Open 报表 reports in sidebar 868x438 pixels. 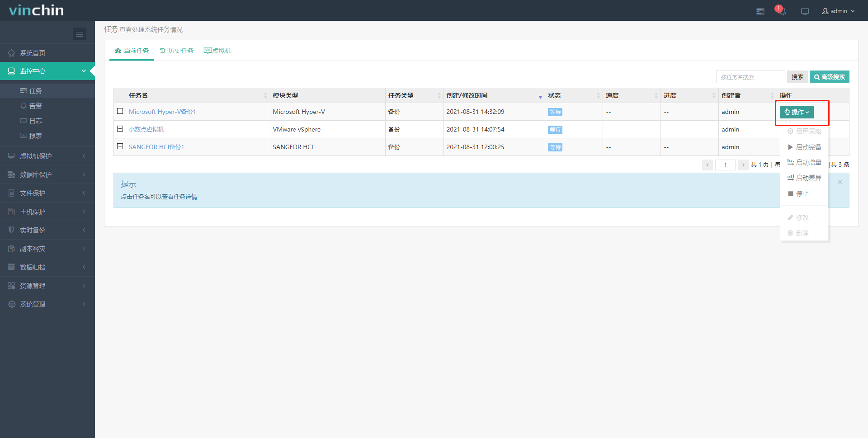35,136
